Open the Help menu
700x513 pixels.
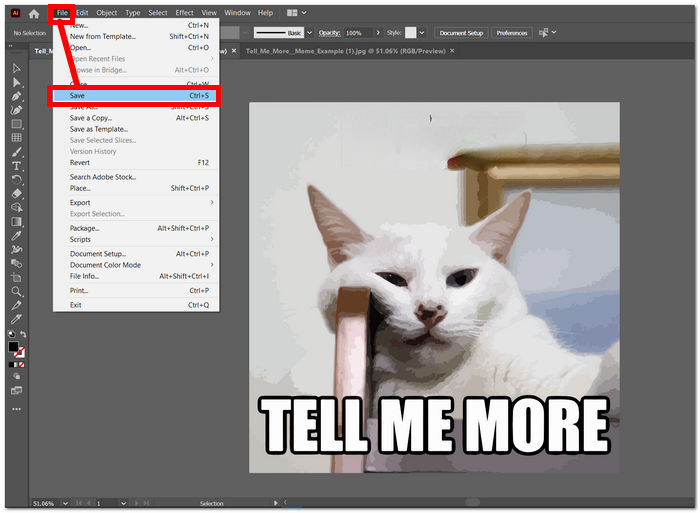[x=265, y=13]
